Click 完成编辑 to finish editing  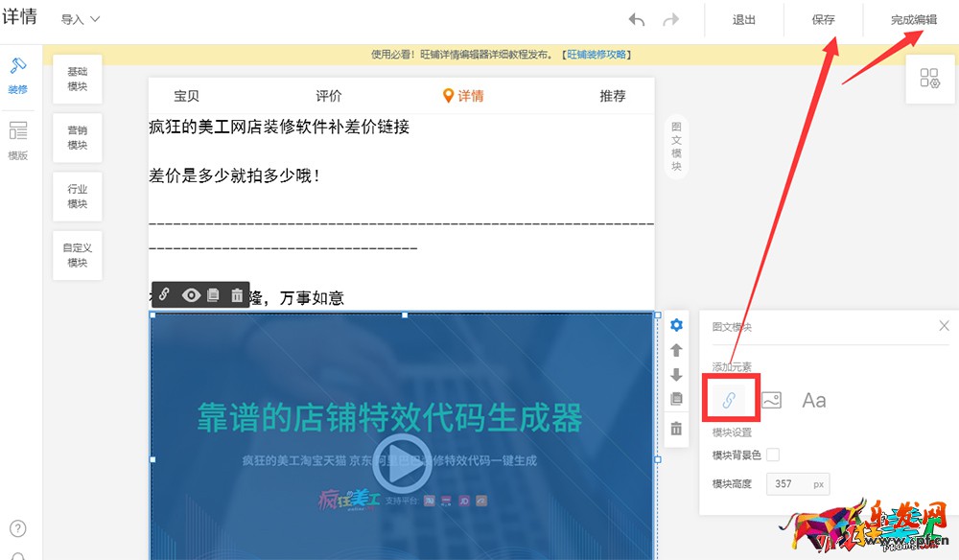(x=914, y=19)
